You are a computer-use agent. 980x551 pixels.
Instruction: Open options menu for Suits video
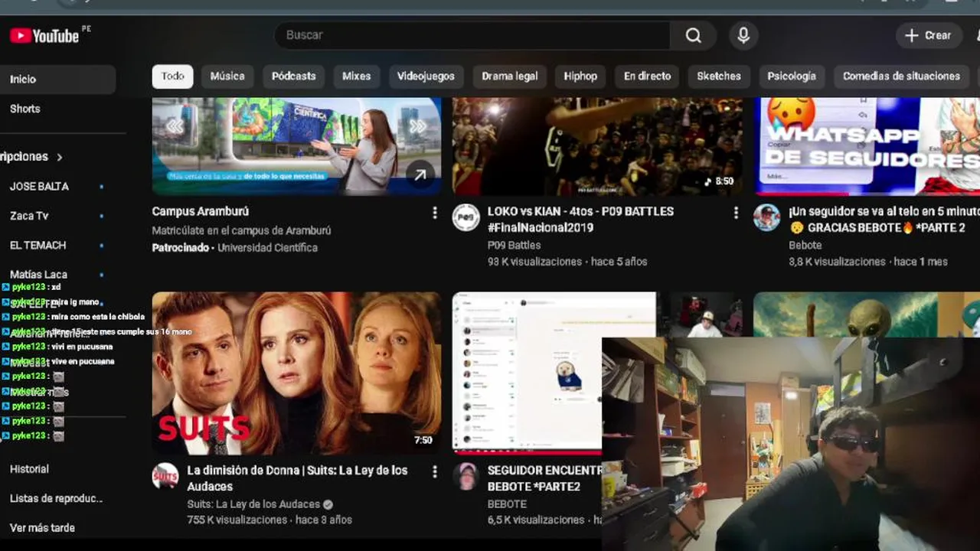435,471
